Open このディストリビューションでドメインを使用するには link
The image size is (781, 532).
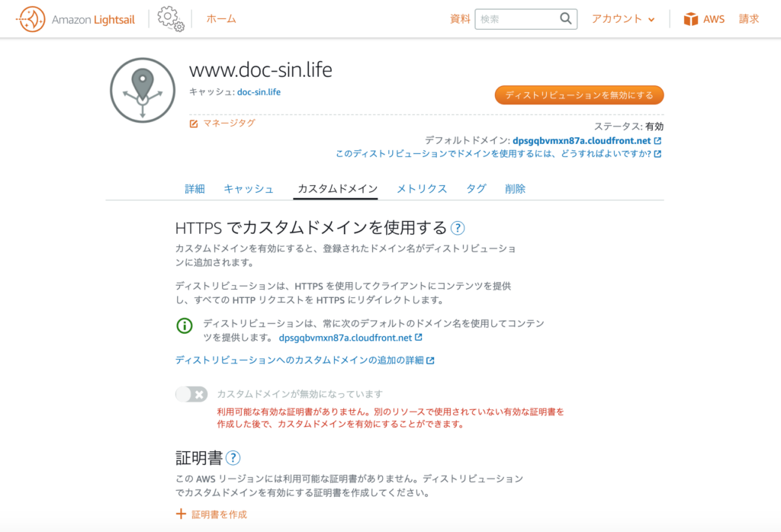click(x=493, y=154)
